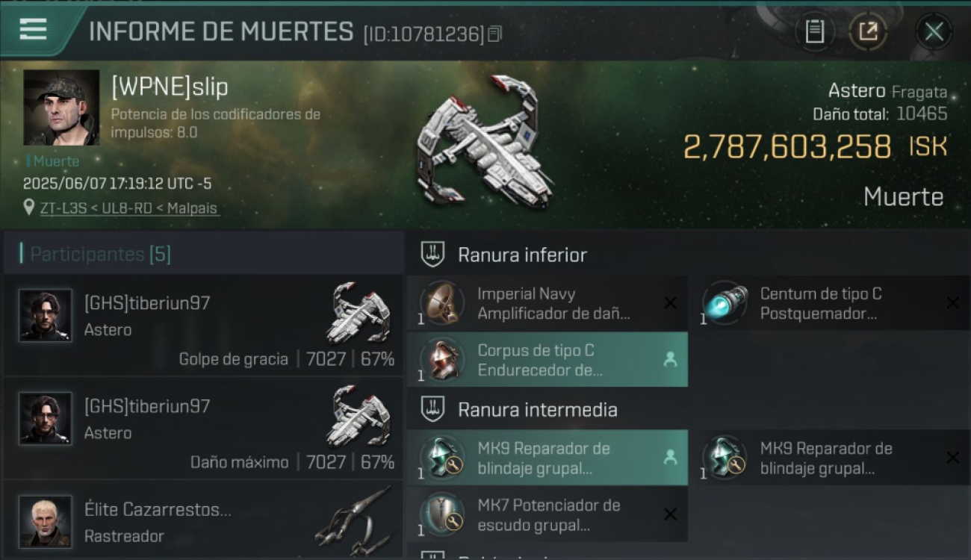Click the share export icon
The image size is (971, 560).
tap(868, 31)
